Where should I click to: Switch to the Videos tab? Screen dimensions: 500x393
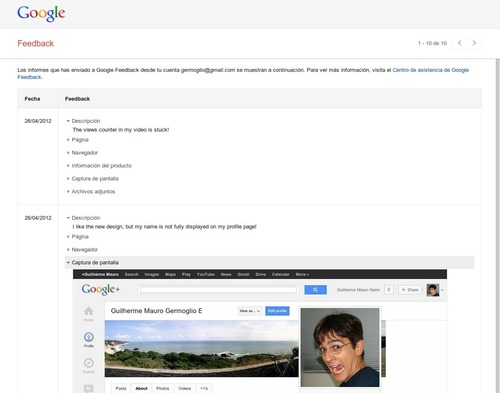click(185, 388)
